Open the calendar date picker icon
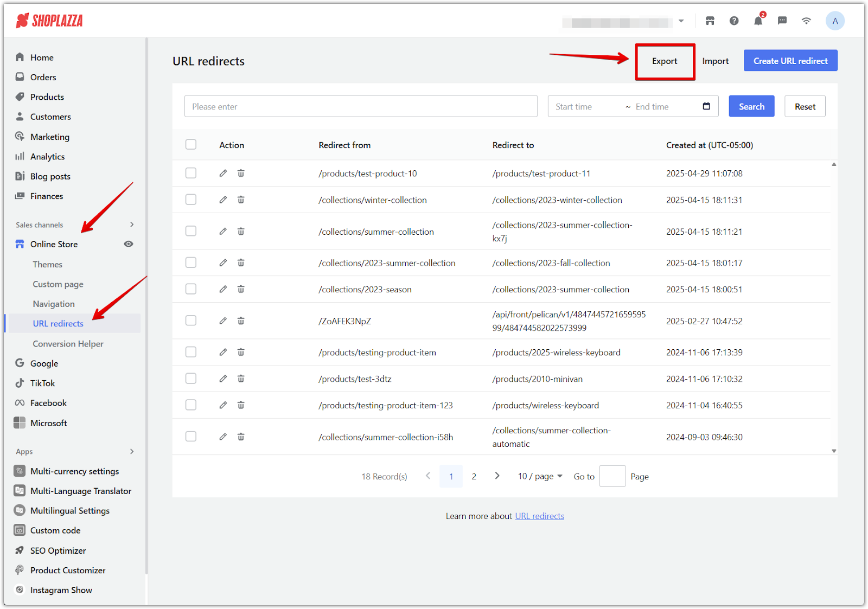This screenshot has height=609, width=868. click(x=706, y=106)
